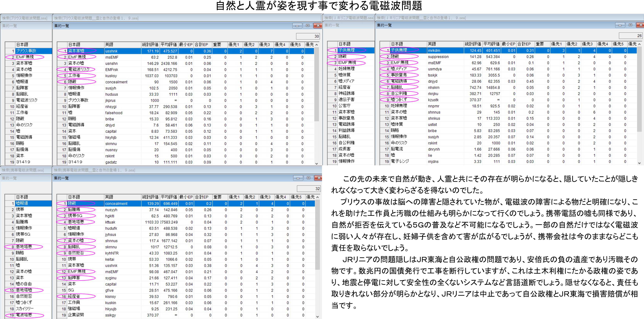Sort Prius table by 統計評価 column header
644x319 pixels.
pyautogui.click(x=150, y=45)
